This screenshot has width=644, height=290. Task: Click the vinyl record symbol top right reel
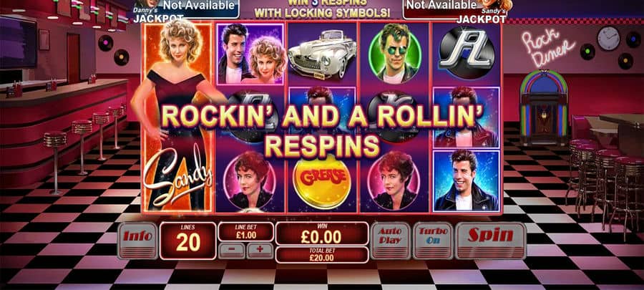(x=466, y=54)
